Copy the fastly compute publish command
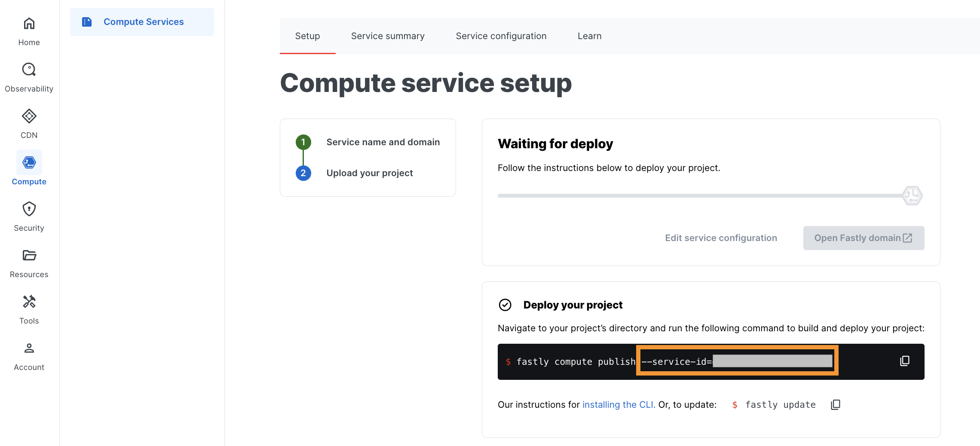The image size is (980, 446). coord(904,361)
